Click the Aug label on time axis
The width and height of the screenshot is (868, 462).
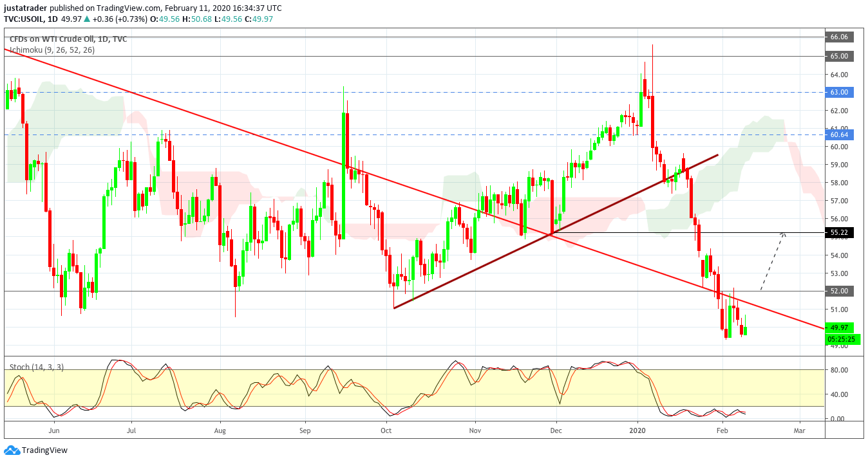tap(220, 430)
